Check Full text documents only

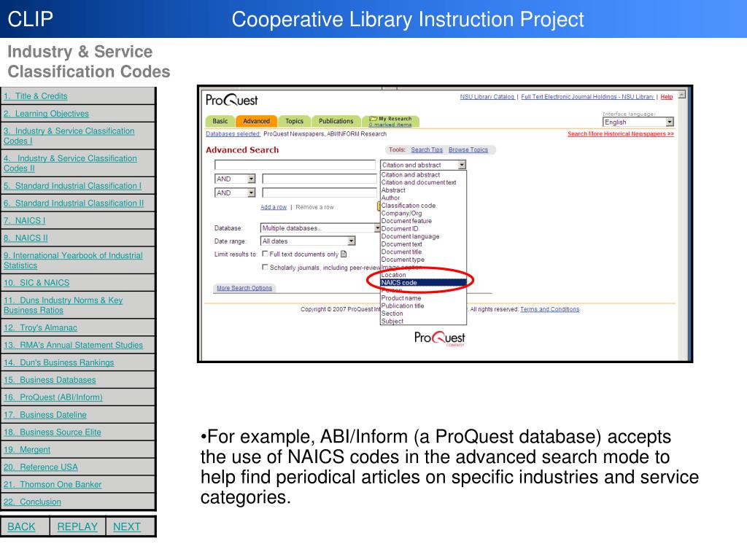tap(265, 254)
